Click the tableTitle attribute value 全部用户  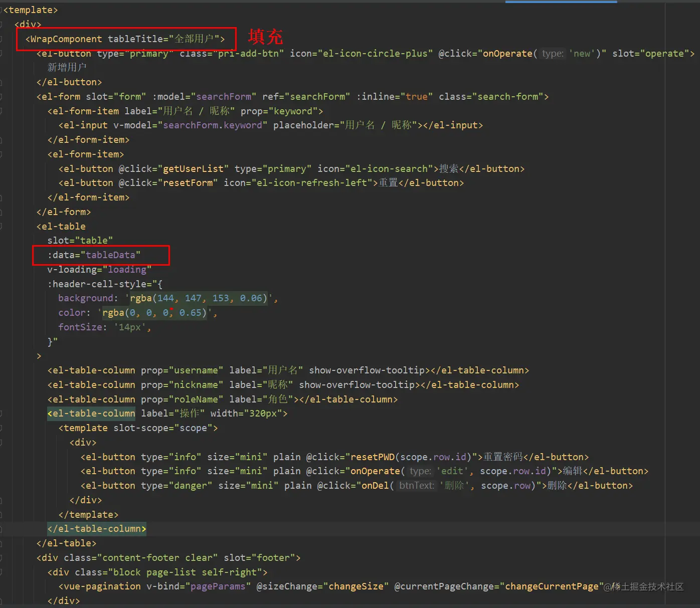(x=194, y=39)
